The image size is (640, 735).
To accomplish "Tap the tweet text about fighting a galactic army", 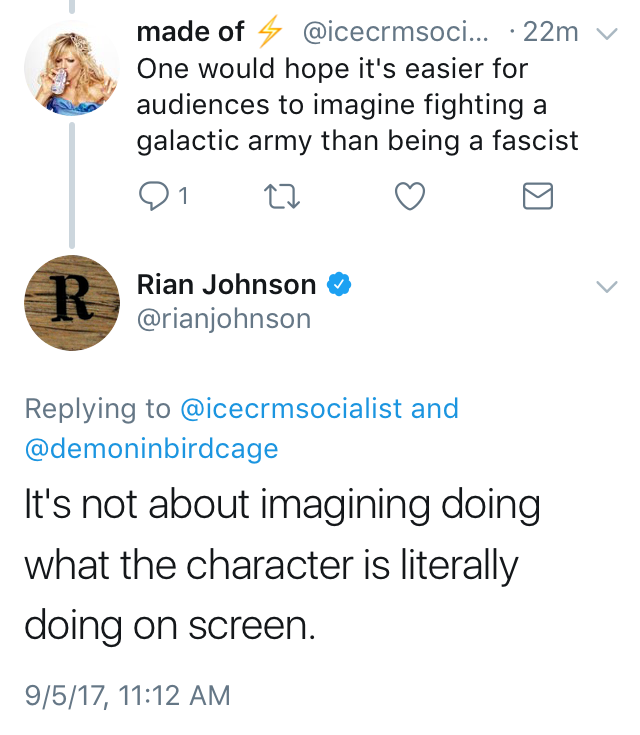I will coord(357,105).
